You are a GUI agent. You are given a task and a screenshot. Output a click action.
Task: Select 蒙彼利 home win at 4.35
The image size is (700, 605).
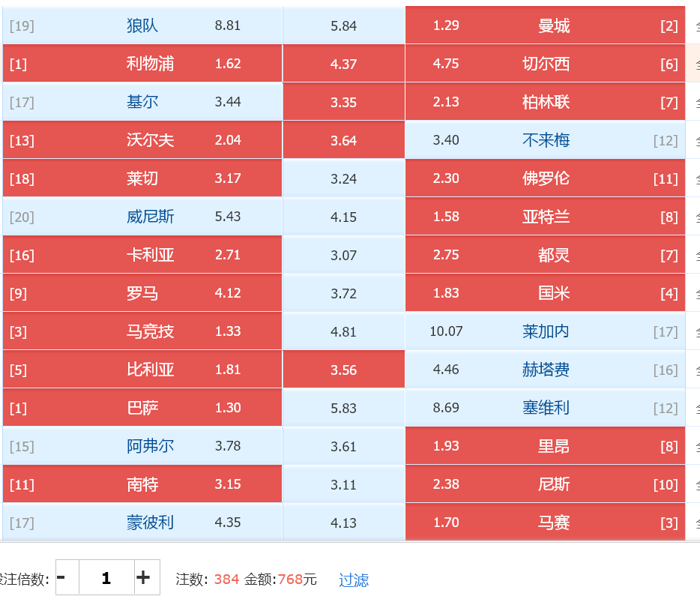pos(142,523)
